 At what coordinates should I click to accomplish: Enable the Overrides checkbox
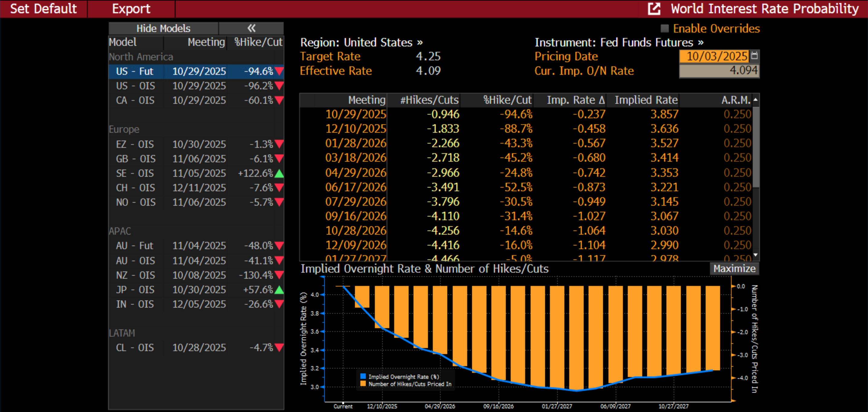coord(665,28)
